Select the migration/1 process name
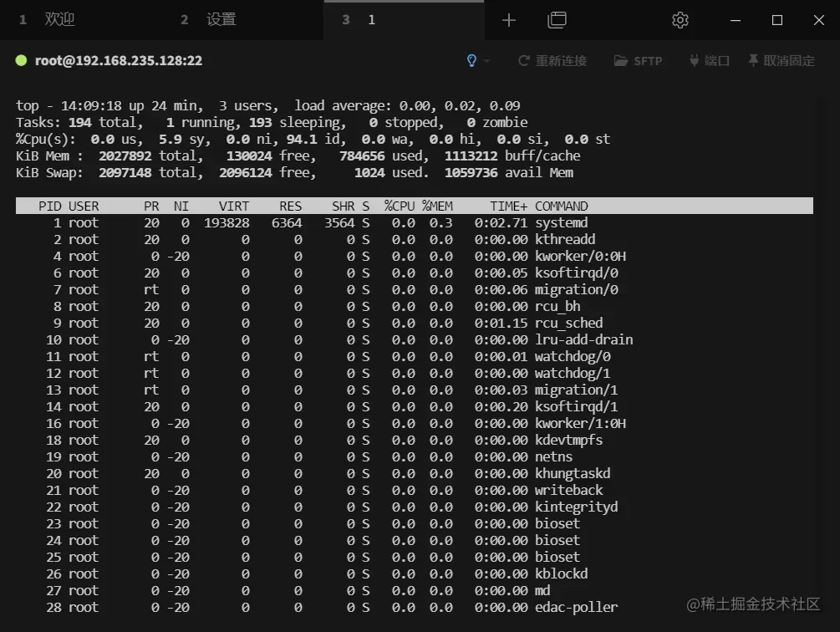Image resolution: width=840 pixels, height=632 pixels. [577, 390]
